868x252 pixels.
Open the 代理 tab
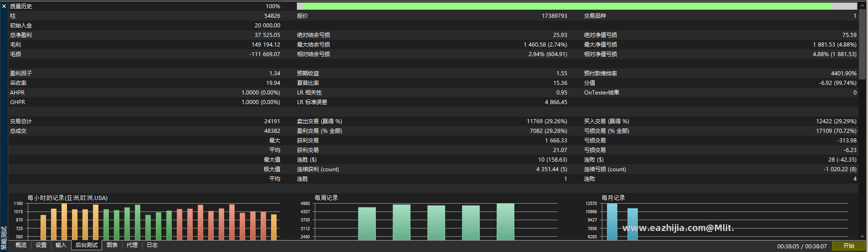tap(132, 245)
